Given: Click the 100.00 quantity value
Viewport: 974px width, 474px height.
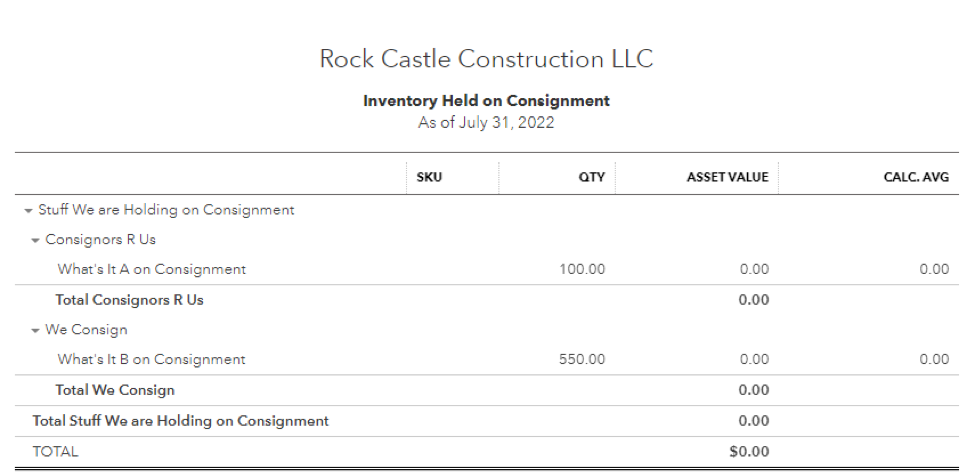Looking at the screenshot, I should coord(582,270).
